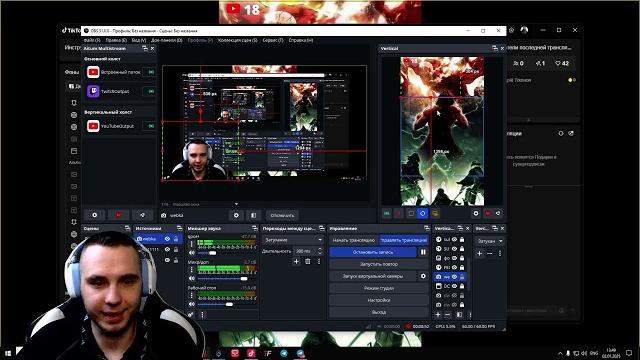Click the Manage Broadcast button
The height and width of the screenshot is (360, 640).
point(403,240)
